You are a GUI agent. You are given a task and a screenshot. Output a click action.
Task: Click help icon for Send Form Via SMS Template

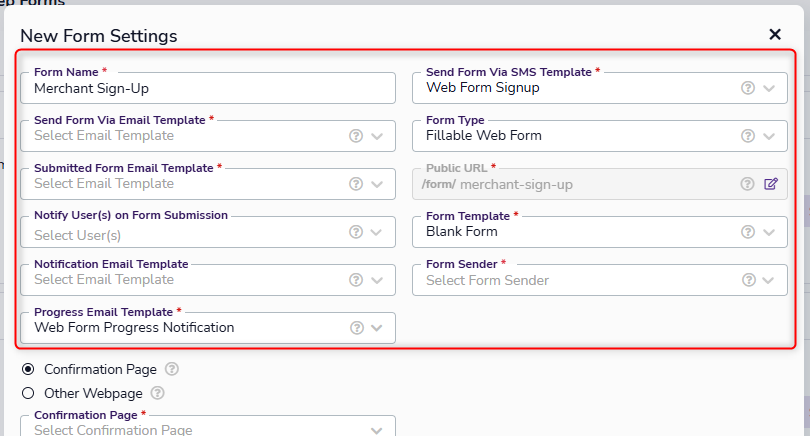tap(747, 88)
